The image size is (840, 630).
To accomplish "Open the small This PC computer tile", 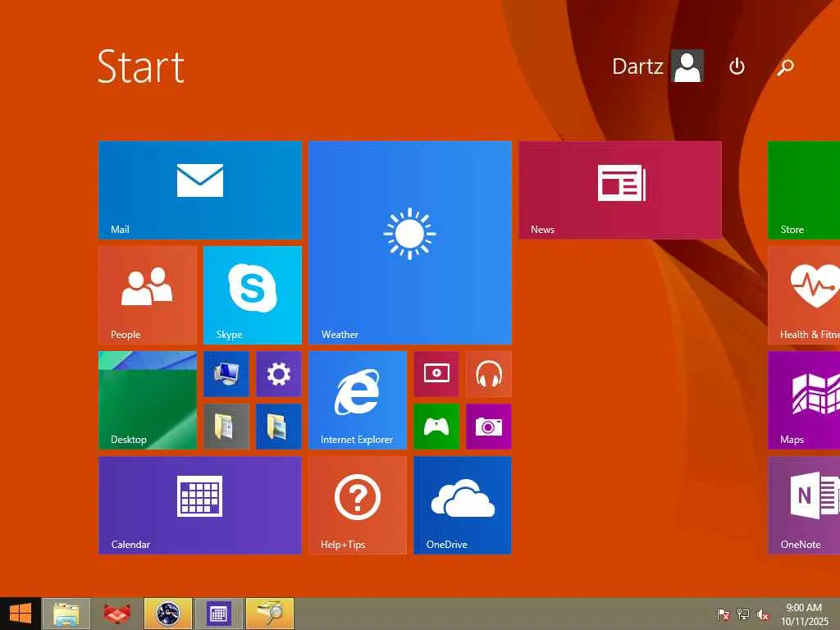I will 226,373.
